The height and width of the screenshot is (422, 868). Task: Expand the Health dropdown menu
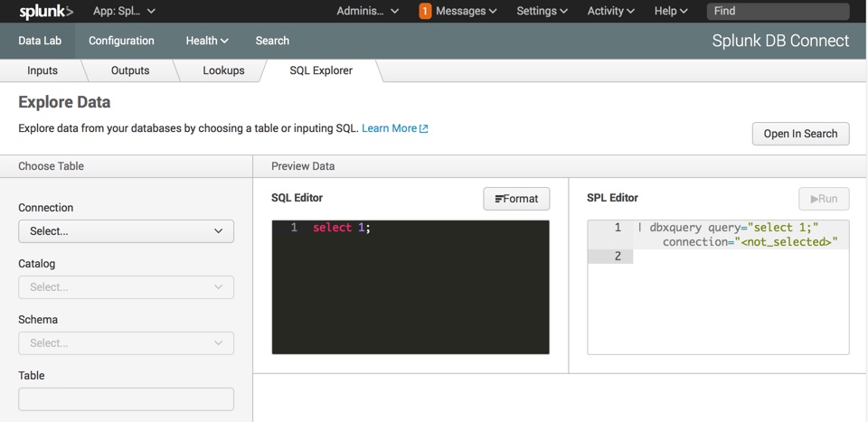(x=207, y=41)
